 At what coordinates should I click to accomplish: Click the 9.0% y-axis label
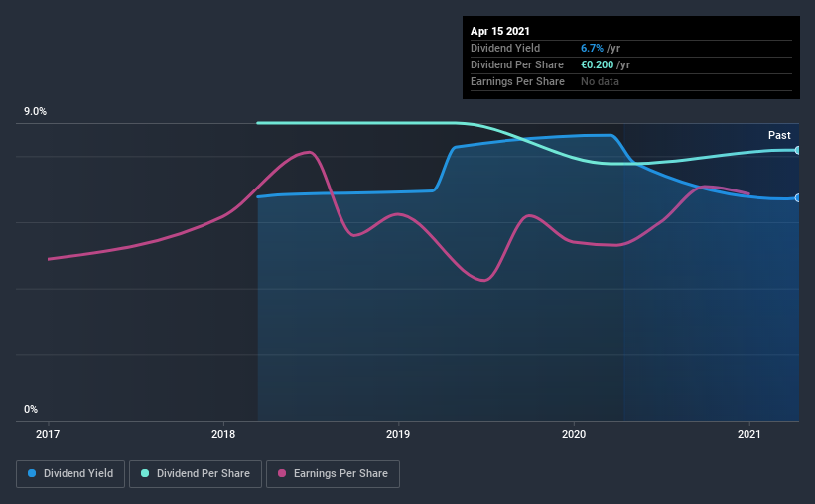(35, 112)
